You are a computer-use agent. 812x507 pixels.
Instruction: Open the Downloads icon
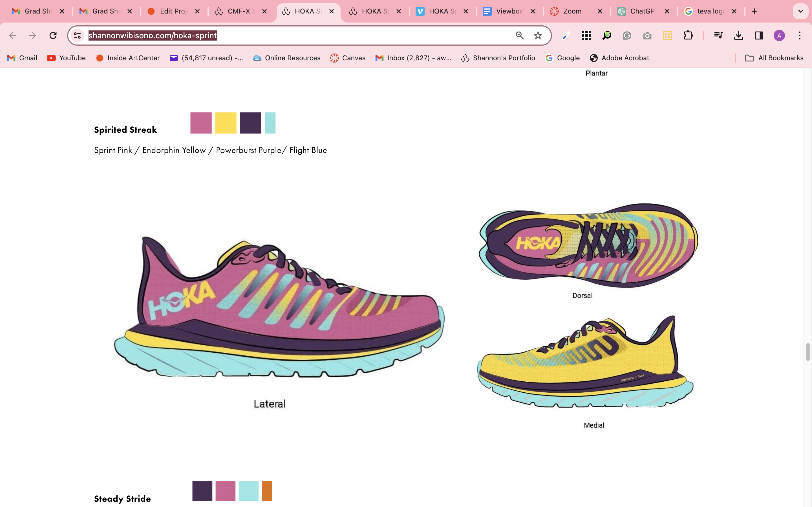738,35
